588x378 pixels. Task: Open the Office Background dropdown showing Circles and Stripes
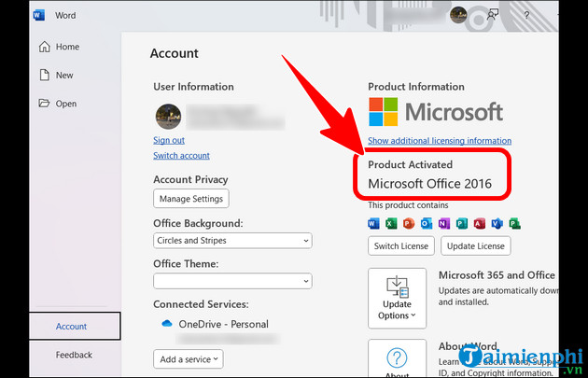tap(232, 241)
